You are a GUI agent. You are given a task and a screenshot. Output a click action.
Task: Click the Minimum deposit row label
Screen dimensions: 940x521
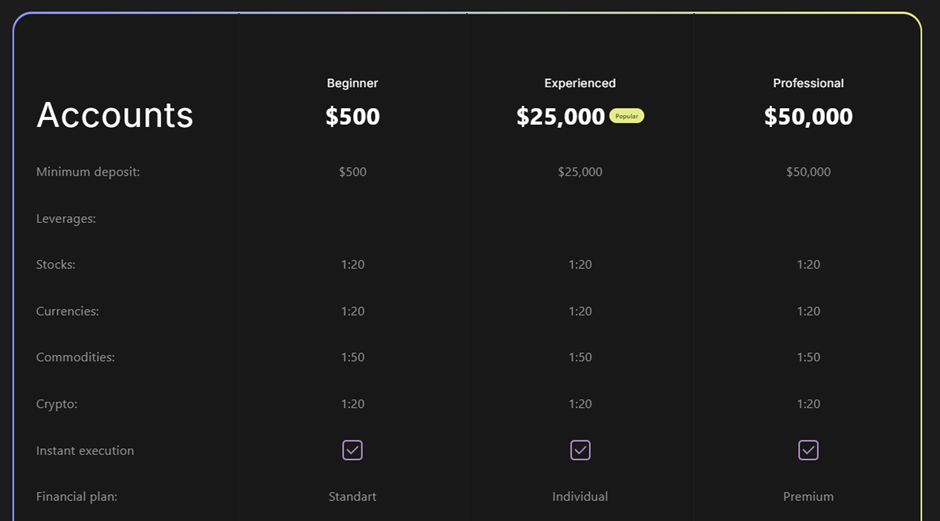[88, 172]
